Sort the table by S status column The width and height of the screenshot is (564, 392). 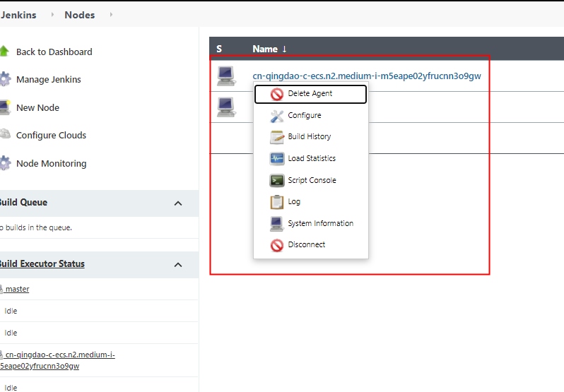click(219, 49)
